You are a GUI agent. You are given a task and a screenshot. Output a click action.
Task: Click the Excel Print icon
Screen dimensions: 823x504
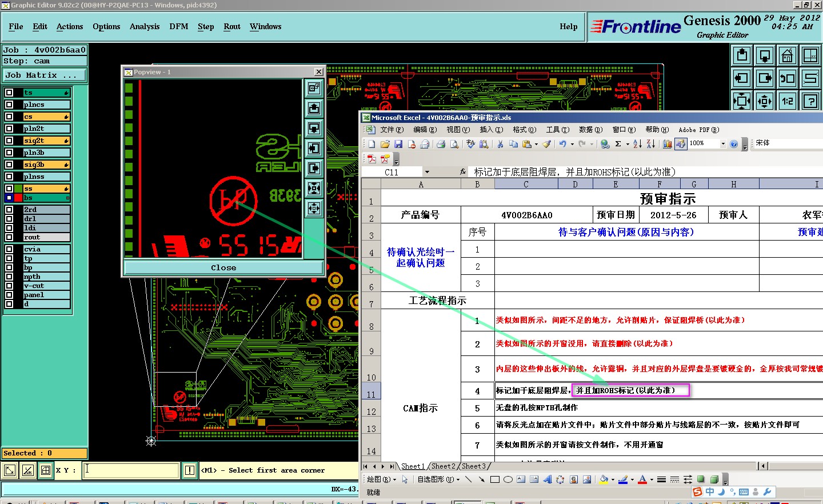pyautogui.click(x=441, y=144)
